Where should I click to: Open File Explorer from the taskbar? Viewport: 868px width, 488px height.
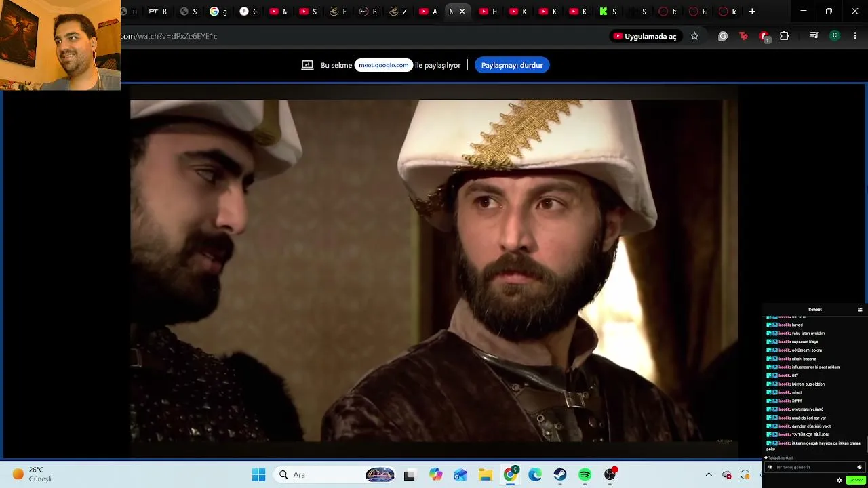coord(486,475)
